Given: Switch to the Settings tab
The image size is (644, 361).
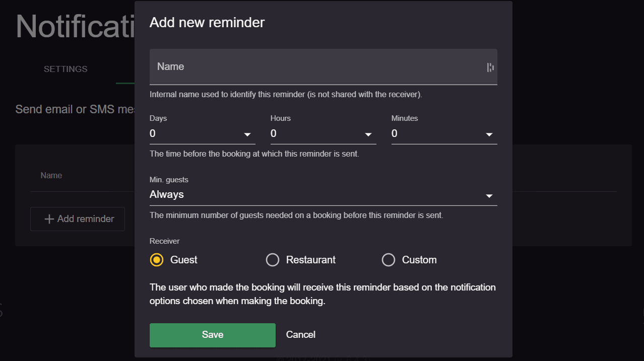Looking at the screenshot, I should tap(66, 69).
